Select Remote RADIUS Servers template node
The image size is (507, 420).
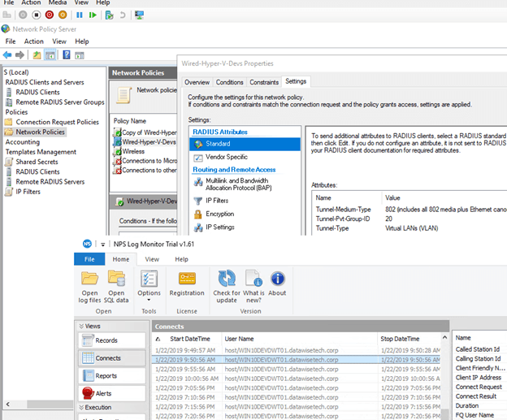(50, 182)
